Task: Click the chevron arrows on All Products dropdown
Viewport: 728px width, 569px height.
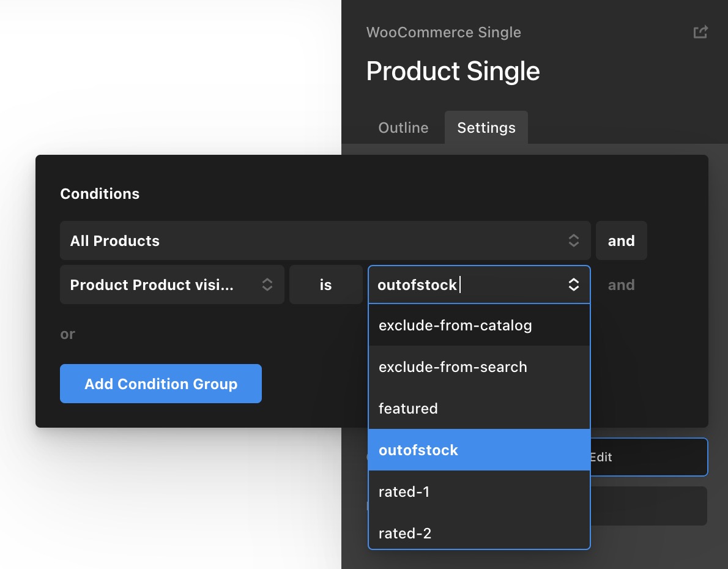Action: coord(573,240)
